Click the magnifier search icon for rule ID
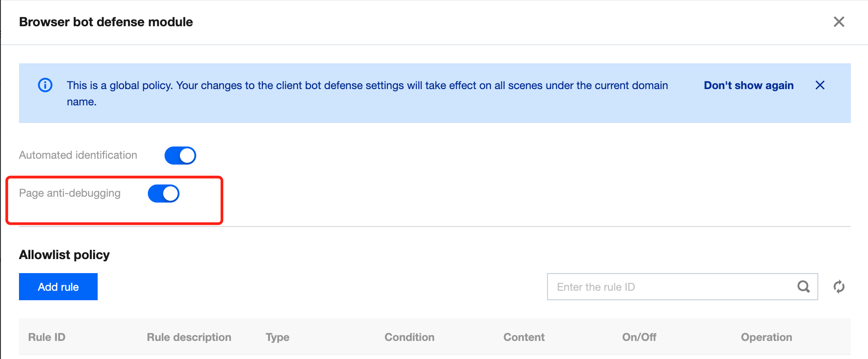Screen dimensions: 868x359 click(803, 287)
